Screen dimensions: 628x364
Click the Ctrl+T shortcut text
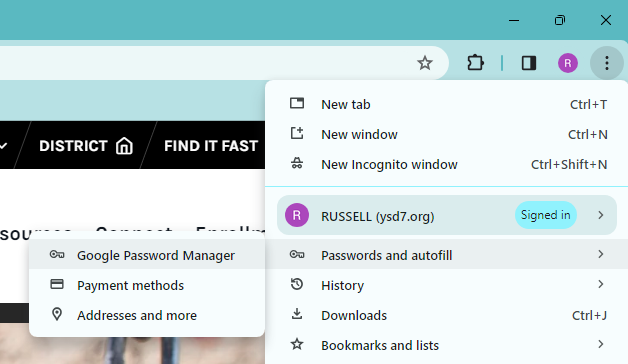coord(588,105)
